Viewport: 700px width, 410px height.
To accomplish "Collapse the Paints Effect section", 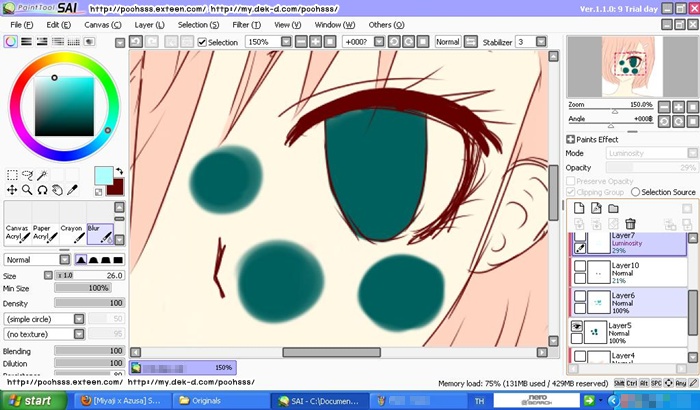I will coord(571,139).
